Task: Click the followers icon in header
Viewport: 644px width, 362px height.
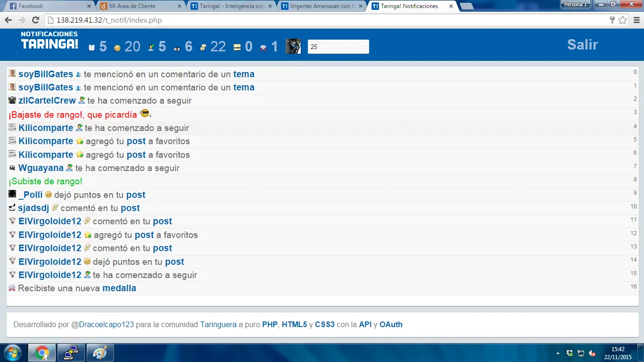Action: click(151, 47)
